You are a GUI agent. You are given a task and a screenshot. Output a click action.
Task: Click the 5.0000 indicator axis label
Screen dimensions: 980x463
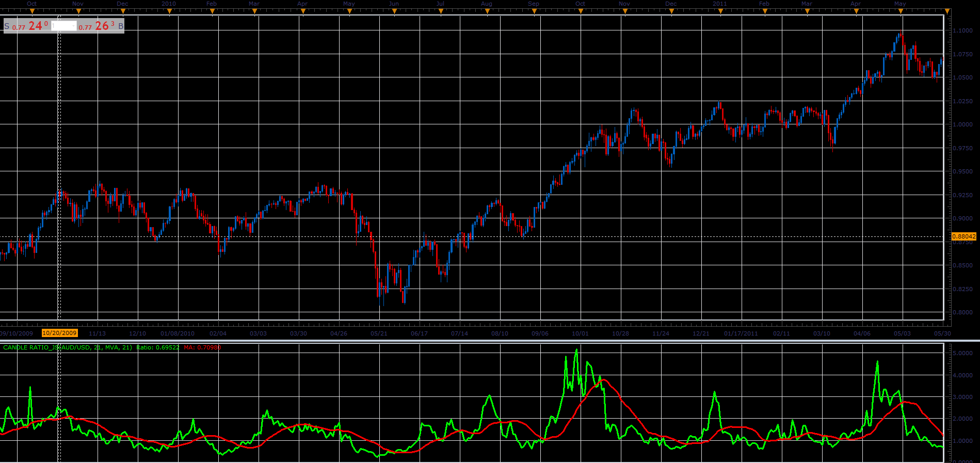point(963,353)
